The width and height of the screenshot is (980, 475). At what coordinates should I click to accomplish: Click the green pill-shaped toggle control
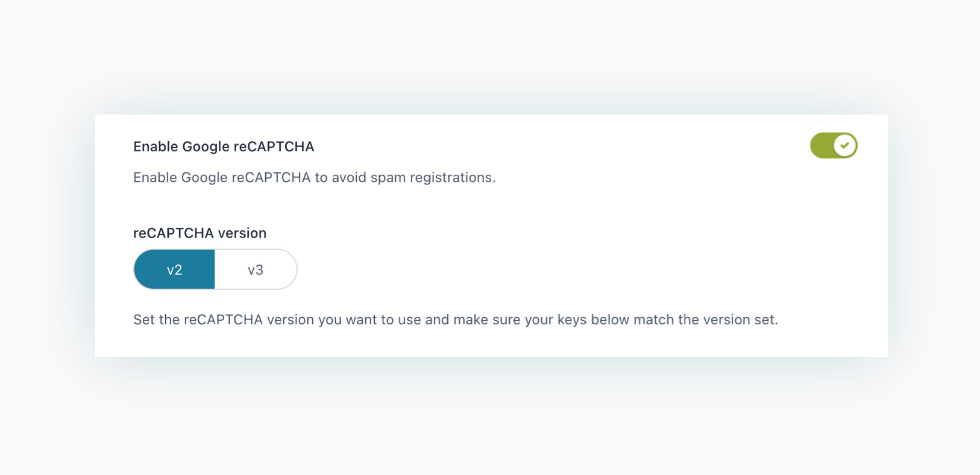coord(834,145)
